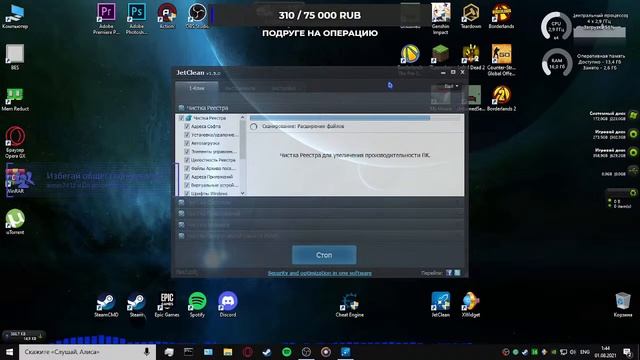Open the Twitter icon in the JetClean footer
The image size is (640, 360).
pos(457,273)
